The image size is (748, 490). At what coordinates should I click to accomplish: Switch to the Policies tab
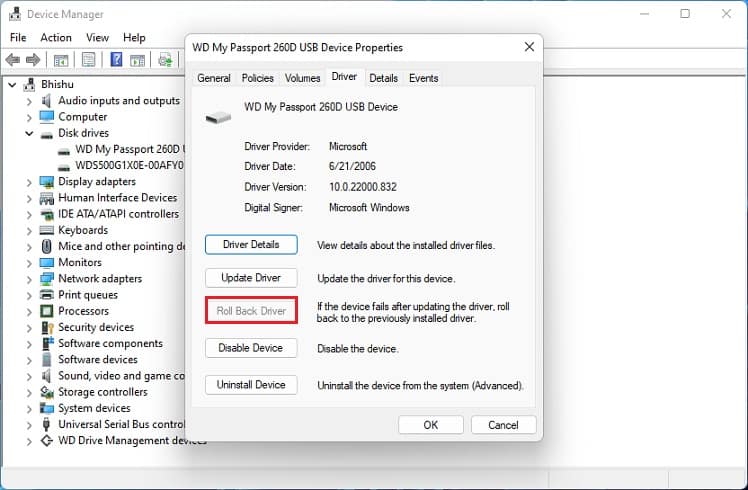[257, 78]
